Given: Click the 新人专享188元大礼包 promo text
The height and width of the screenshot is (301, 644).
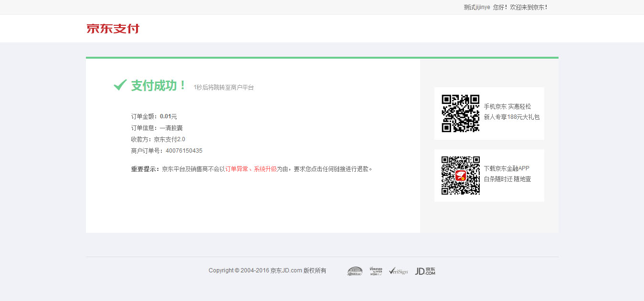Looking at the screenshot, I should (x=511, y=117).
